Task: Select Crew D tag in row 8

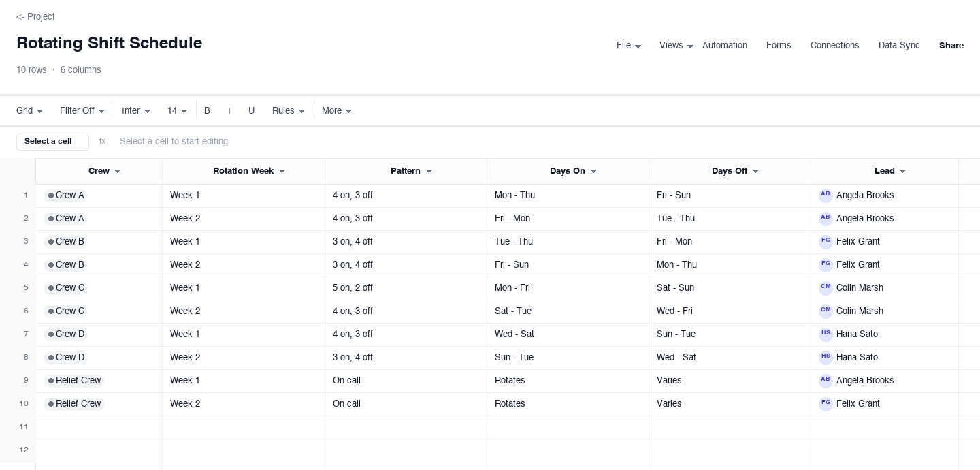Action: 66,358
